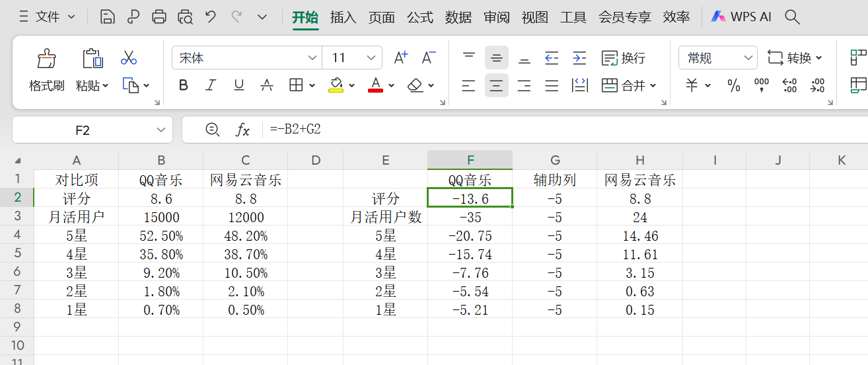This screenshot has height=365, width=868.
Task: Toggle strikethrough formatting
Action: (x=267, y=85)
